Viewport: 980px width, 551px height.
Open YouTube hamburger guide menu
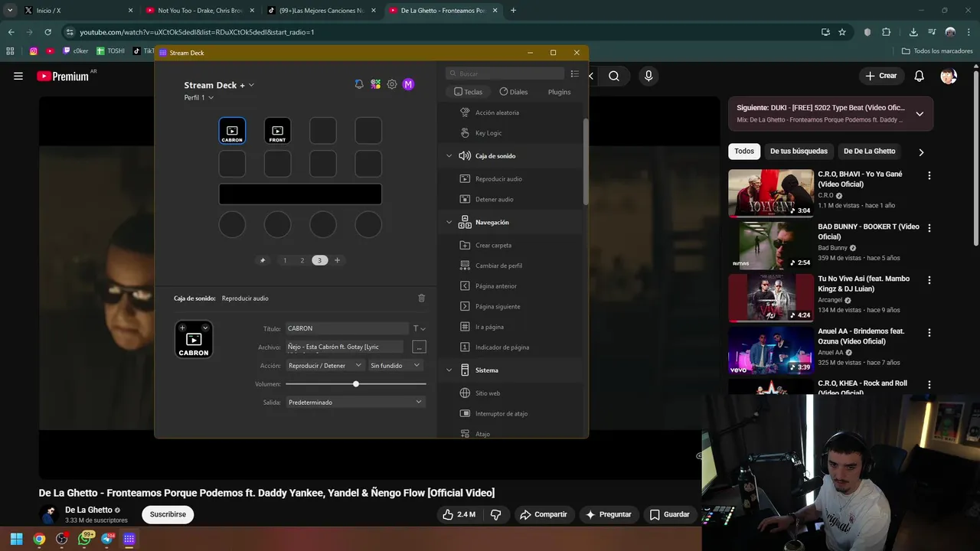tap(18, 76)
